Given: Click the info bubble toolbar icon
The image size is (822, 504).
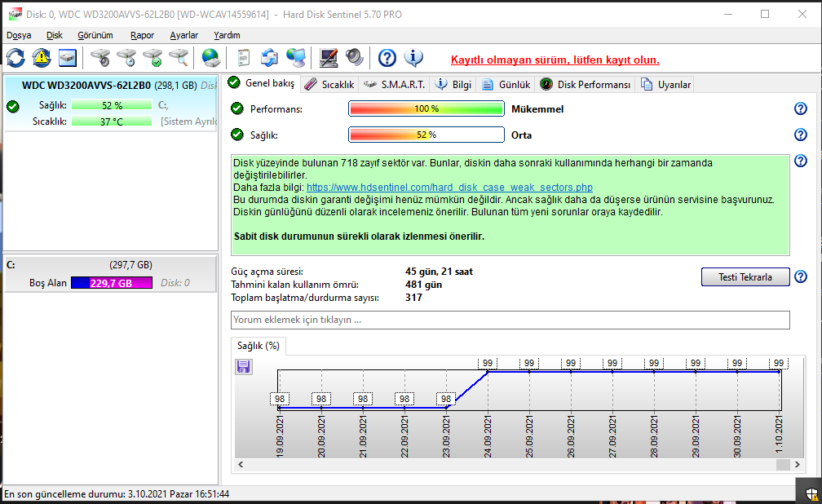Looking at the screenshot, I should coord(413,58).
